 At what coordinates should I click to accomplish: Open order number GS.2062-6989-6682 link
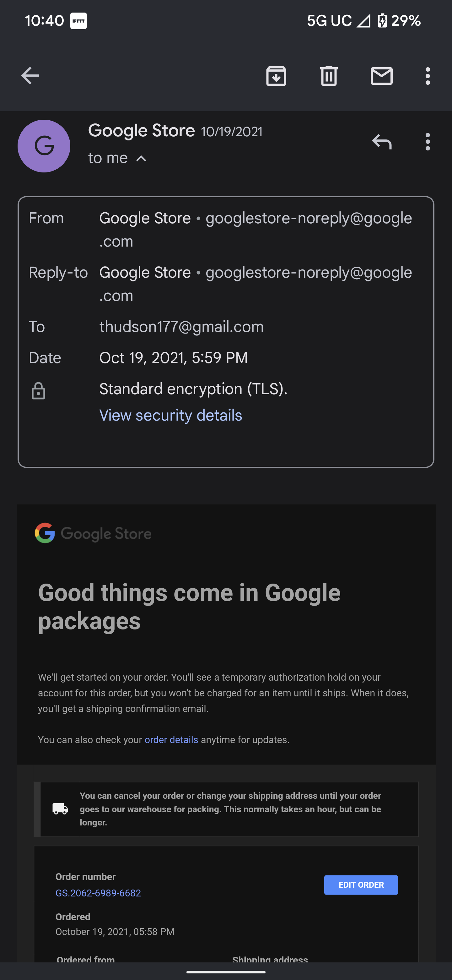point(98,892)
